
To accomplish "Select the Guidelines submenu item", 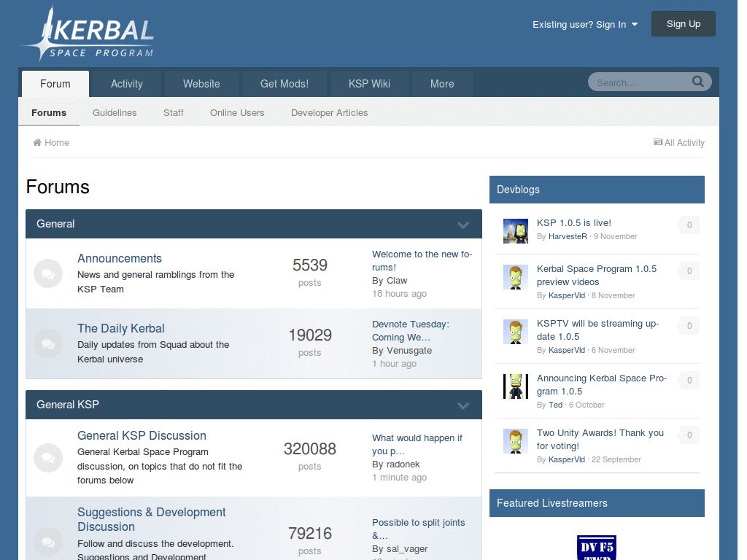I will pyautogui.click(x=115, y=113).
